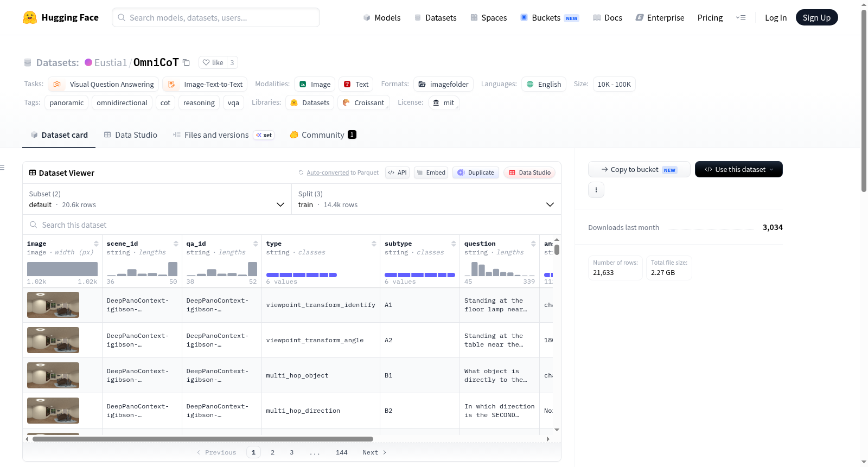Open the more navigation menu icon
Viewport: 868px width, 467px height.
[741, 17]
